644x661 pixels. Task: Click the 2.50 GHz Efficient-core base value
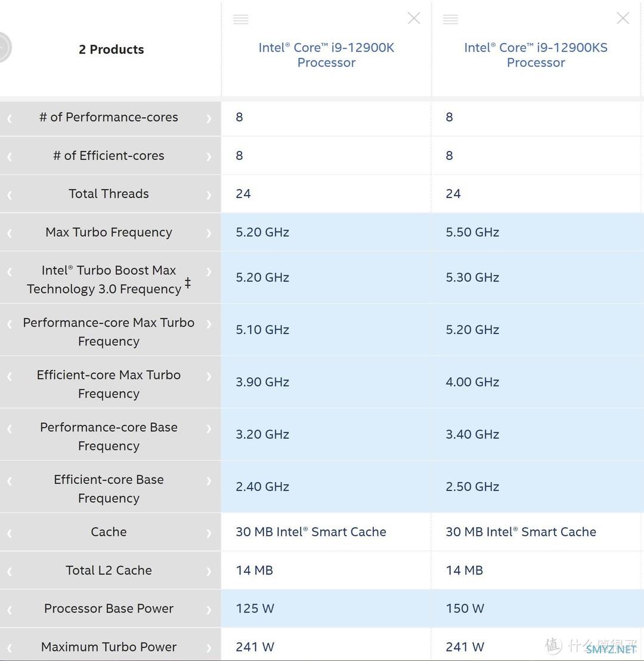click(472, 486)
